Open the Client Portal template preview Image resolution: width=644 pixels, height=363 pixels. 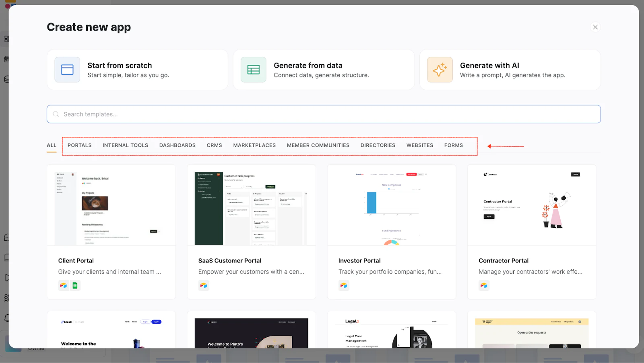pyautogui.click(x=111, y=205)
